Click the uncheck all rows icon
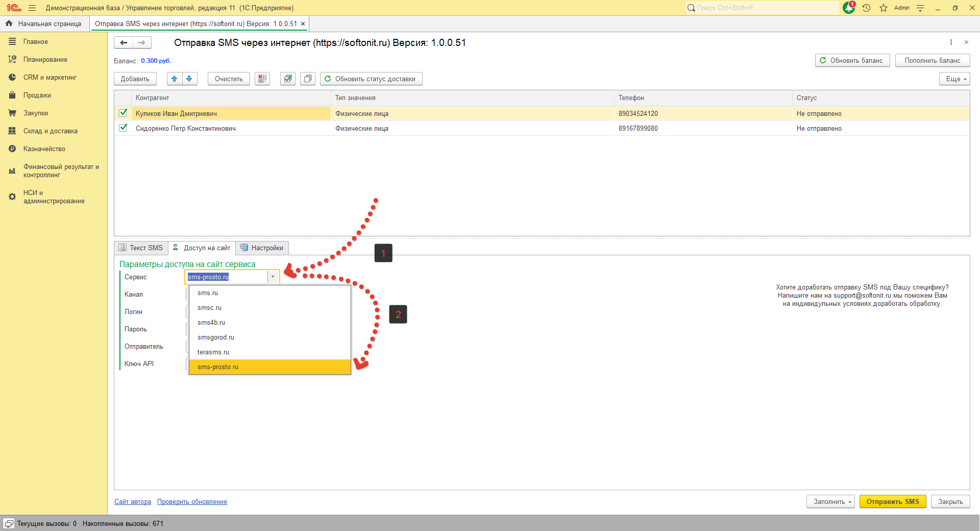The height and width of the screenshot is (531, 980). tap(308, 79)
